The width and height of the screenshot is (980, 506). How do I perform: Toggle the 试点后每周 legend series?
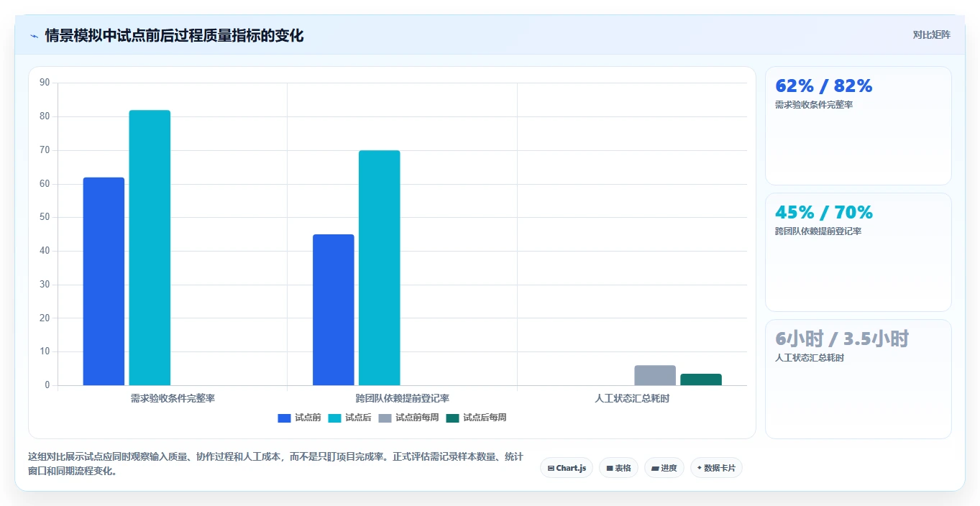476,418
